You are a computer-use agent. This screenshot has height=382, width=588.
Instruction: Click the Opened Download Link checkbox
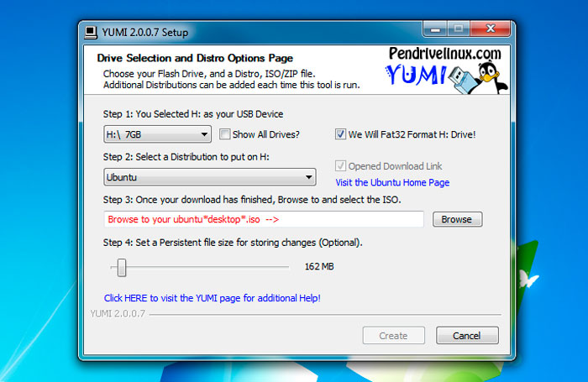[x=340, y=165]
